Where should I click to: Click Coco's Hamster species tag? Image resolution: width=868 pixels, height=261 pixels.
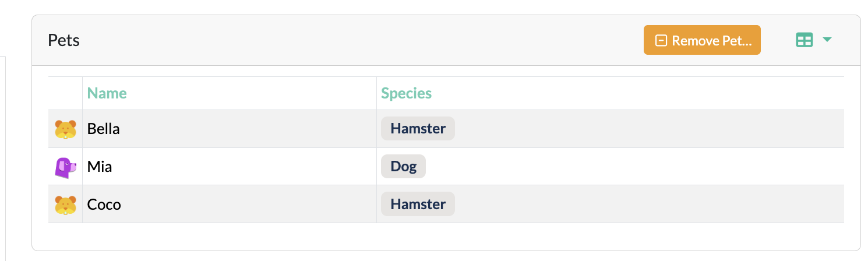418,204
